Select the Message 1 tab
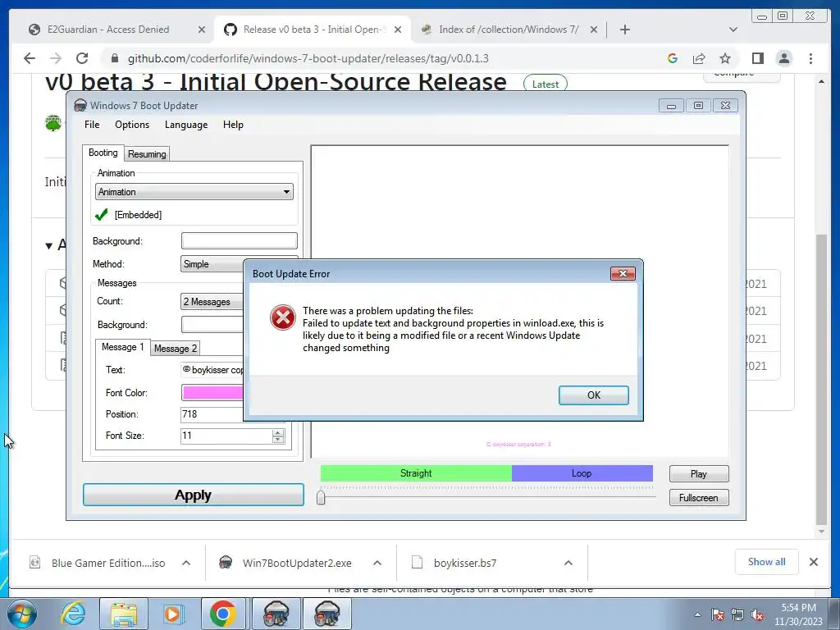840x630 pixels. (123, 347)
